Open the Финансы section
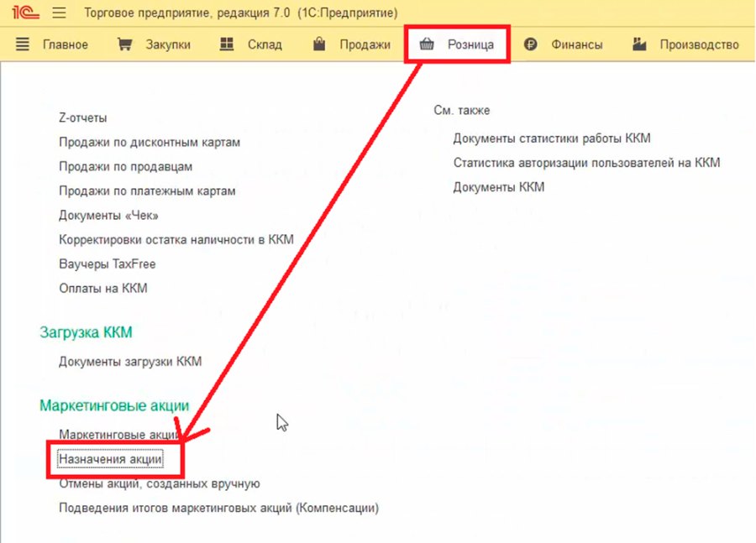Image resolution: width=756 pixels, height=543 pixels. (x=576, y=44)
